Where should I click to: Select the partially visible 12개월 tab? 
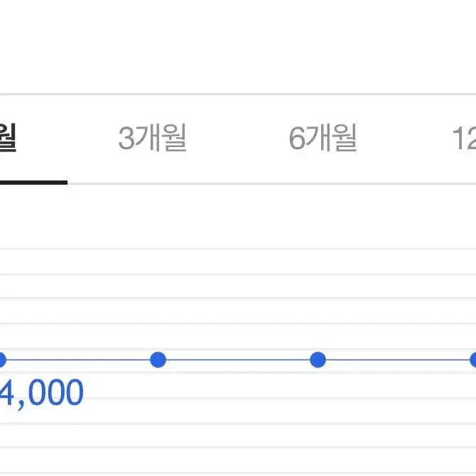pos(464,138)
